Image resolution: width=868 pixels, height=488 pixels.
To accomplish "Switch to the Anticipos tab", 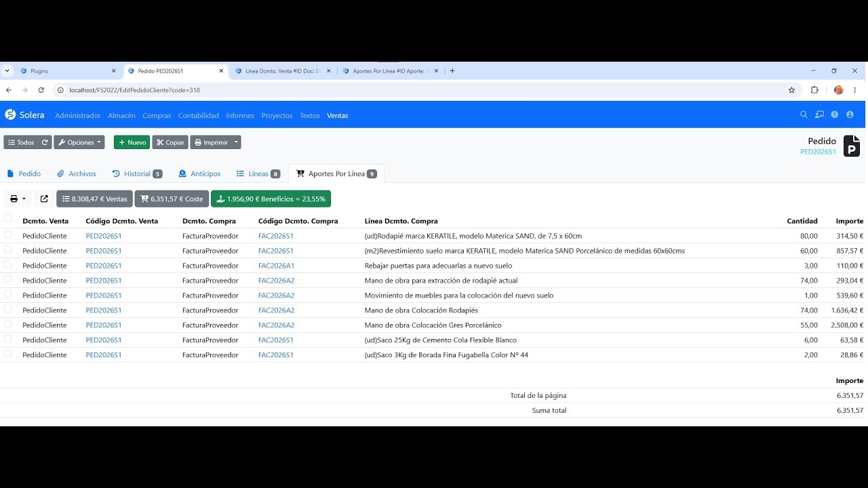I will (199, 174).
